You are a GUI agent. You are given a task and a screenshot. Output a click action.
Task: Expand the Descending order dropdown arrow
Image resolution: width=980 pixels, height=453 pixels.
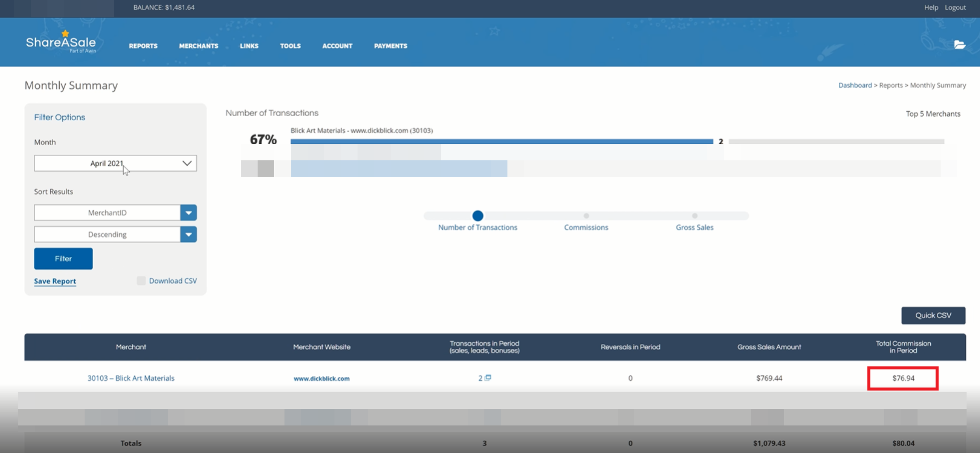[x=188, y=234]
